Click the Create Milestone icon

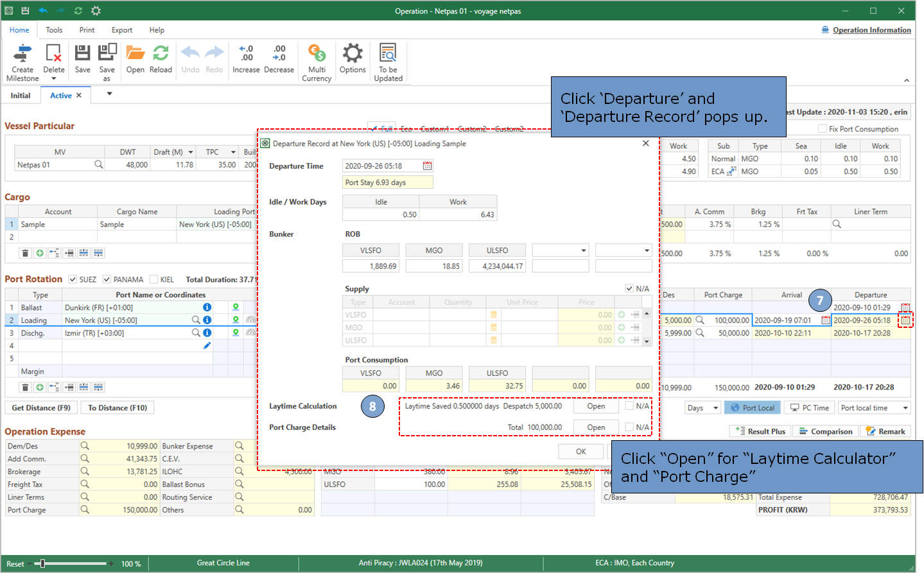tap(22, 53)
